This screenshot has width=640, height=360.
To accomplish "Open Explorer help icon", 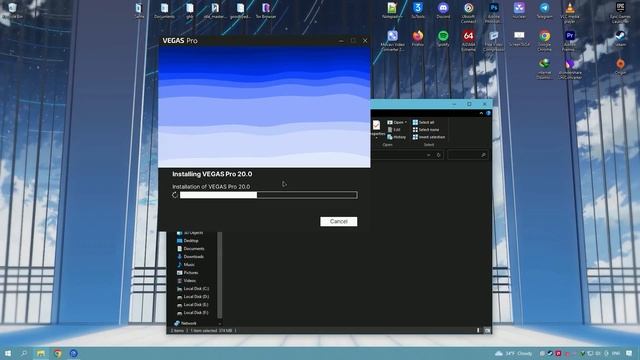I will 488,113.
